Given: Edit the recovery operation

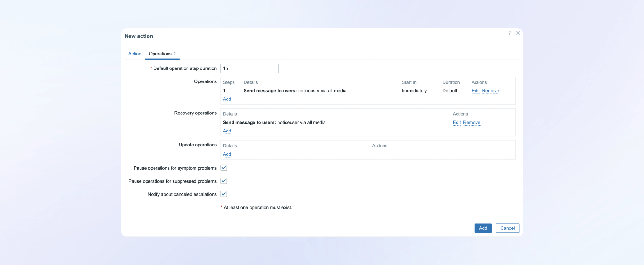Looking at the screenshot, I should click(x=457, y=122).
